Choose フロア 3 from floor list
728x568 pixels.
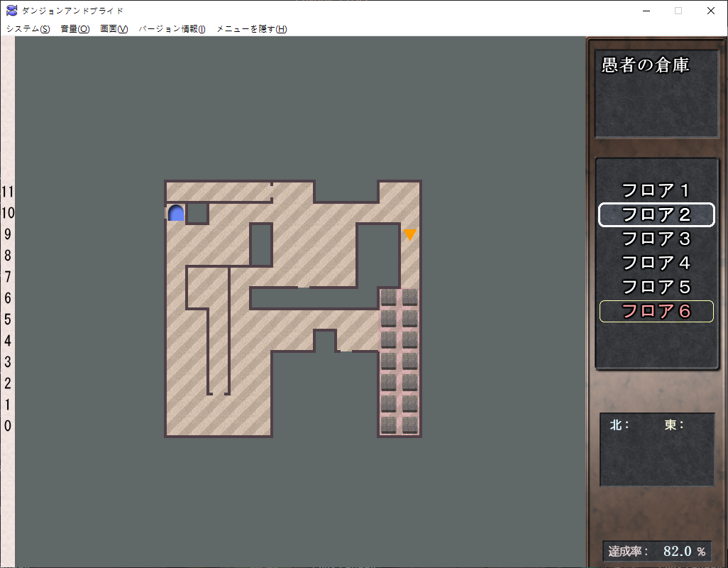coord(656,239)
